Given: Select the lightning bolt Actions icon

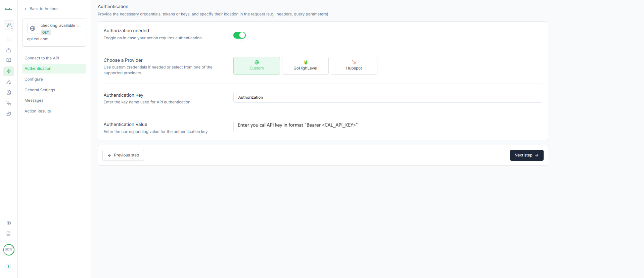Looking at the screenshot, I should pyautogui.click(x=9, y=71).
